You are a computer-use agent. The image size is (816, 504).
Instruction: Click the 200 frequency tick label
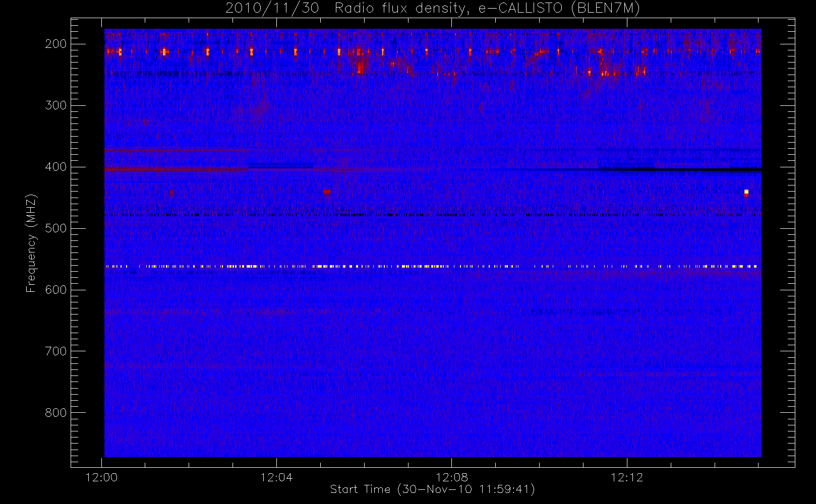(56, 44)
